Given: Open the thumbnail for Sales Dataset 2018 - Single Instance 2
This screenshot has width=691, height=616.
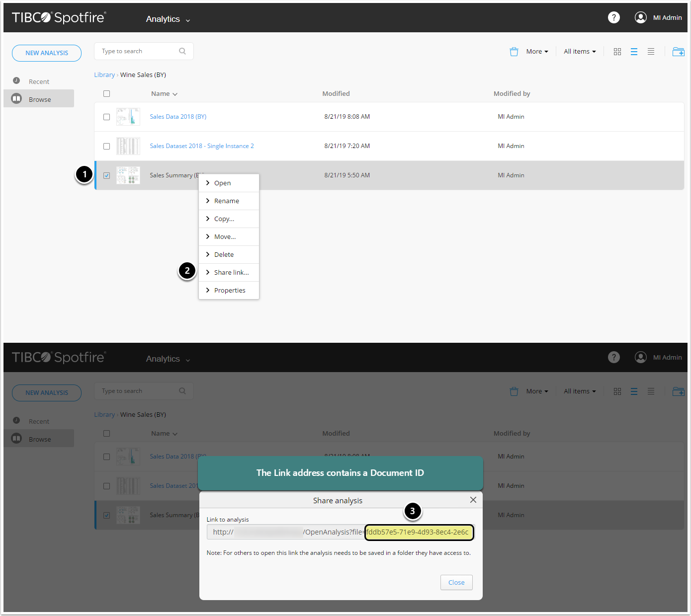Looking at the screenshot, I should [128, 146].
